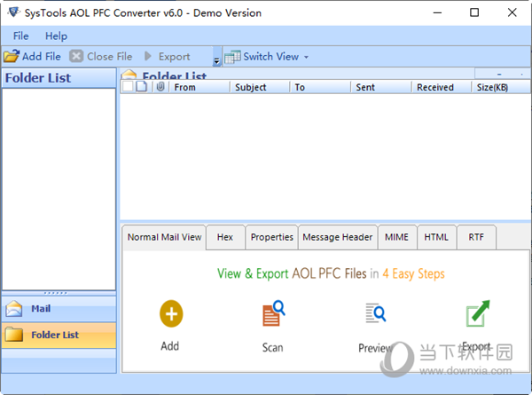532x395 pixels.
Task: Maximize the application window
Action: pyautogui.click(x=474, y=12)
